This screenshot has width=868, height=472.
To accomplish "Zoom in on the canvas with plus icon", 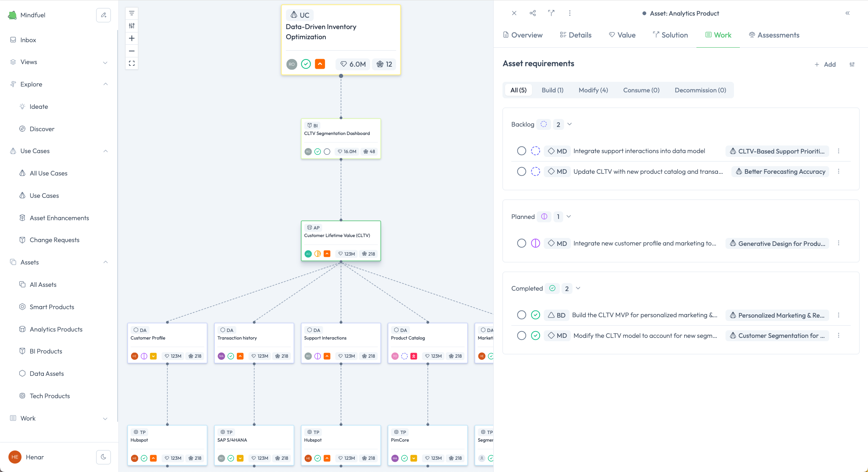I will (132, 38).
